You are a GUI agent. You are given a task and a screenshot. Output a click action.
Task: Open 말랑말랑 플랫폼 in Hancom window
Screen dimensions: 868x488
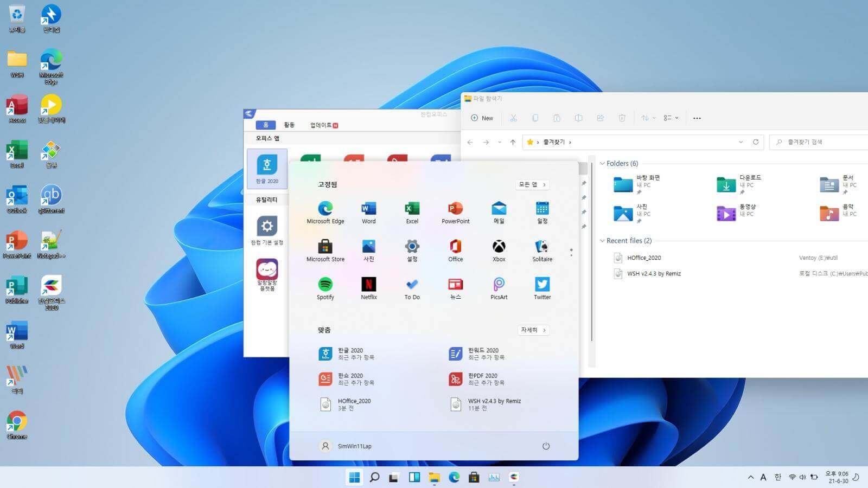click(267, 274)
